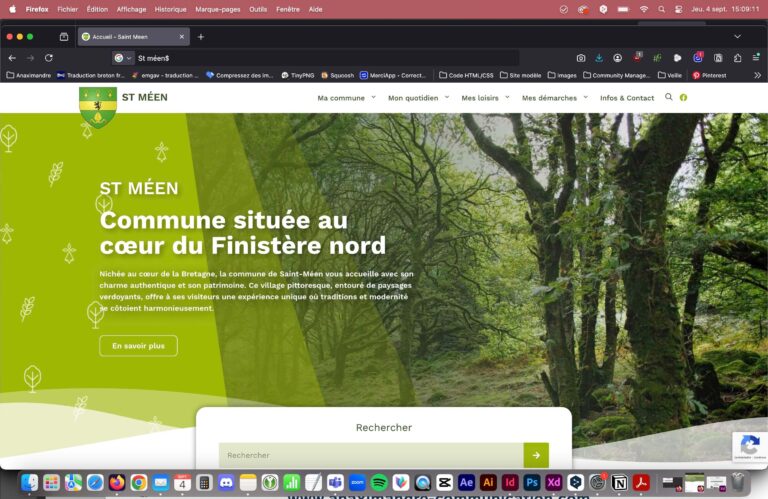Click the Rechercher search input field
Image resolution: width=768 pixels, height=499 pixels.
pyautogui.click(x=371, y=455)
